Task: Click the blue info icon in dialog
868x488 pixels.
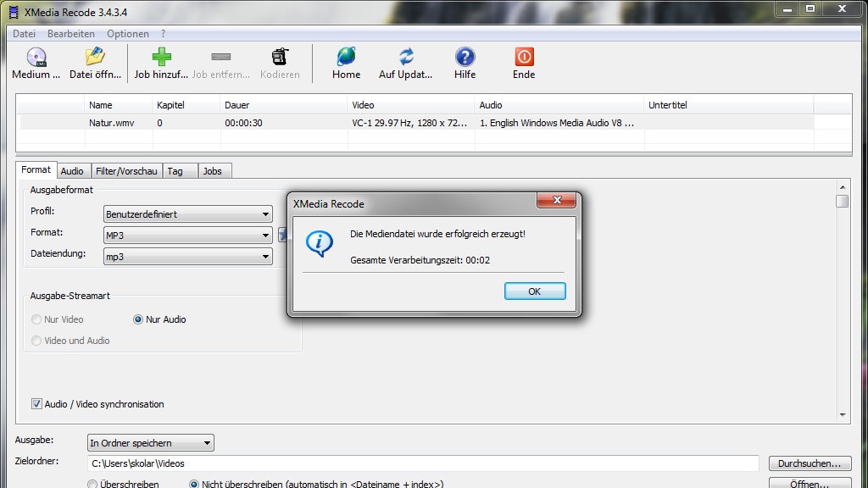Action: (320, 243)
